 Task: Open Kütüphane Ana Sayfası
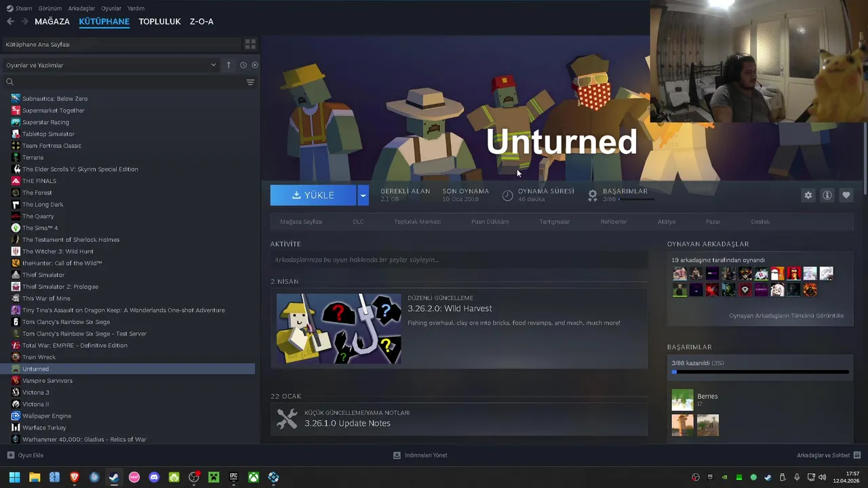[121, 44]
